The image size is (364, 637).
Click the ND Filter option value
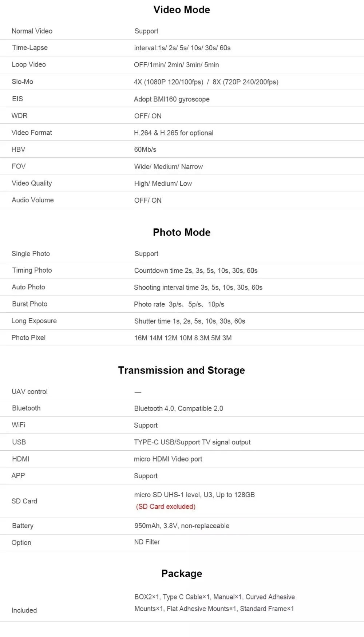click(x=147, y=542)
